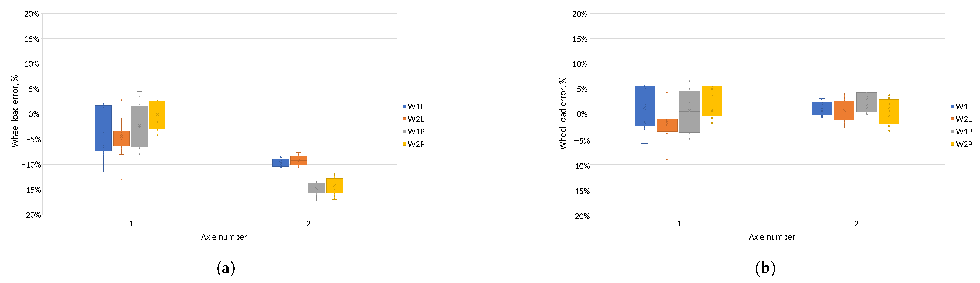Click the lowest orange outlier point in chart (a)

(x=121, y=179)
